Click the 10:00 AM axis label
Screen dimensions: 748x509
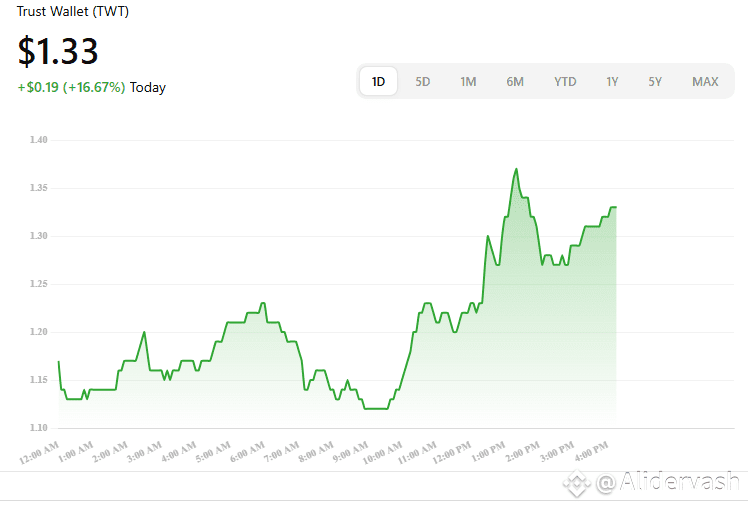coord(382,453)
